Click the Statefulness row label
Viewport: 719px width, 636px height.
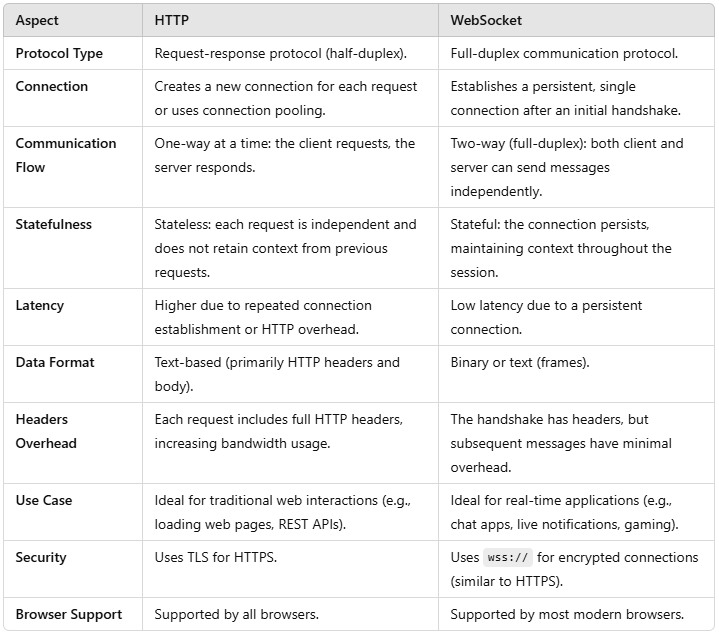54,225
